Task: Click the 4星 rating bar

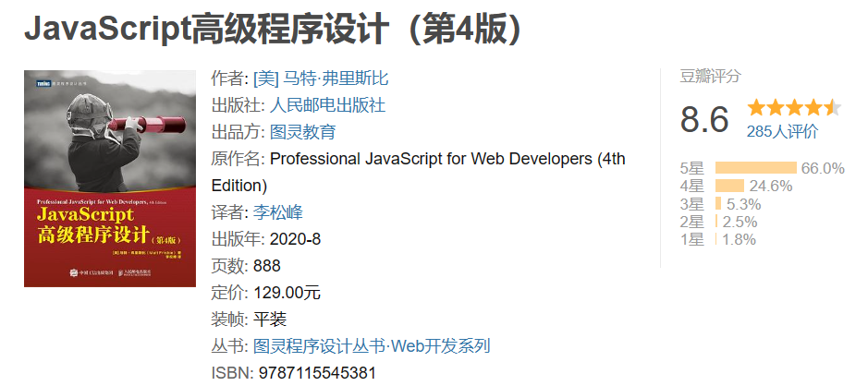Action: [729, 186]
